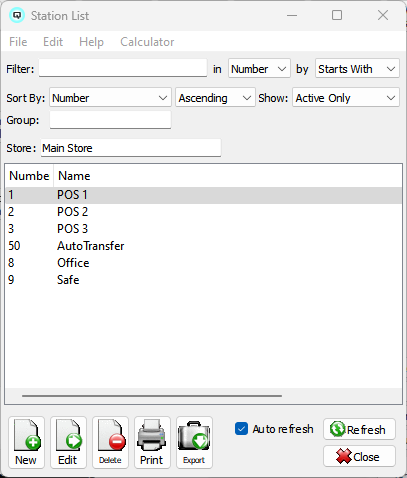Open the Calculator menu

coord(147,42)
